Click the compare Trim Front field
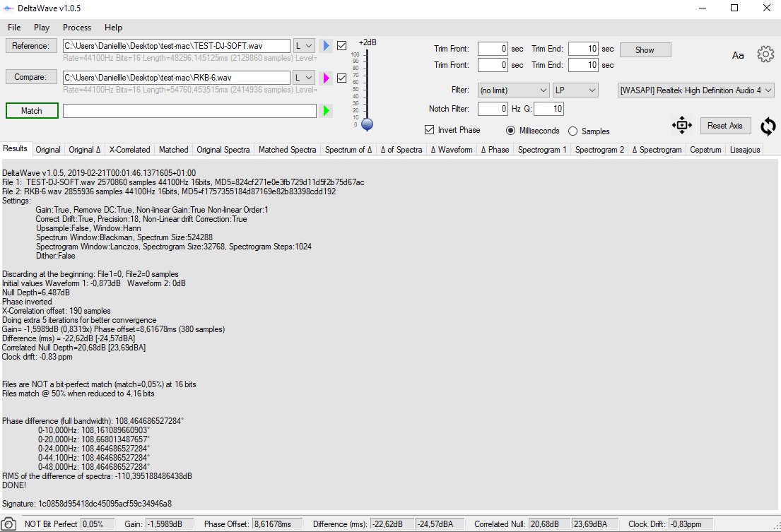The image size is (781, 532). 493,65
